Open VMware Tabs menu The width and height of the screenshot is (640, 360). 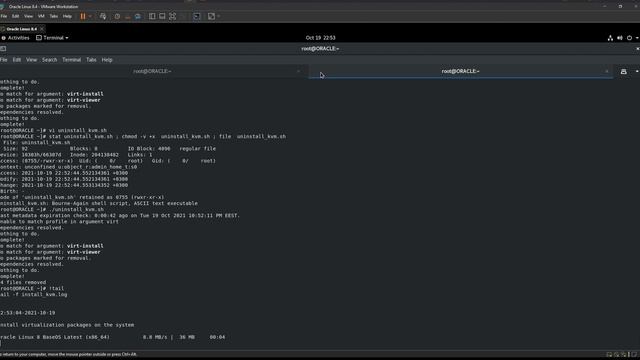click(x=53, y=16)
